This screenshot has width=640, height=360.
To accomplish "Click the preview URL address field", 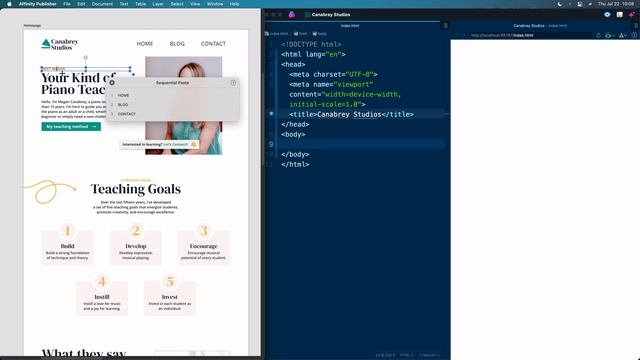I will tap(530, 36).
